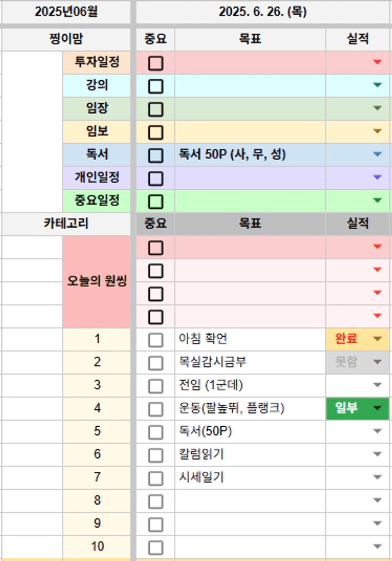Select the 카테고리 header cell

[66, 224]
